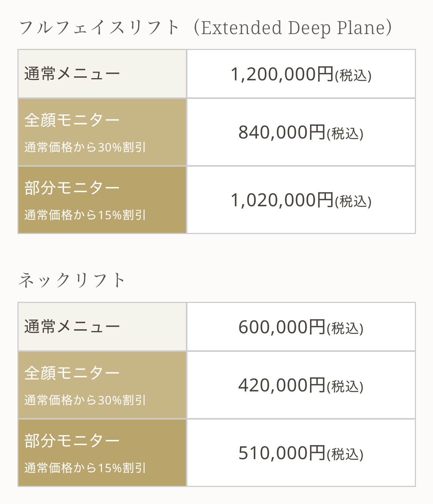Click the 30% discount note under the neck lift 全顔モニター
Viewport: 433px width, 504px height.
85,400
